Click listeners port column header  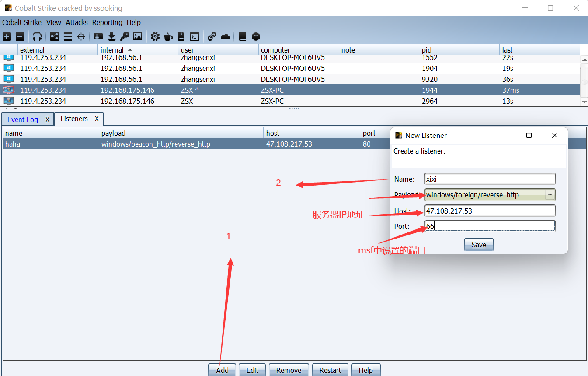coord(376,133)
